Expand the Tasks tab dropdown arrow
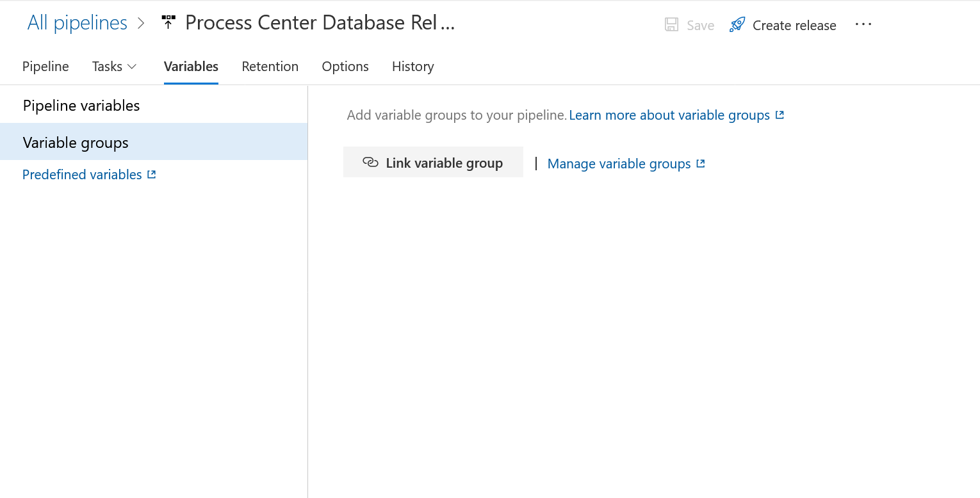Viewport: 980px width, 498px height. pyautogui.click(x=132, y=67)
